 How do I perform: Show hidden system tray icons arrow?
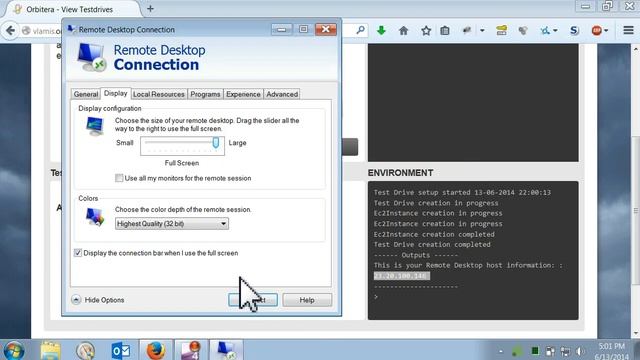coord(500,351)
